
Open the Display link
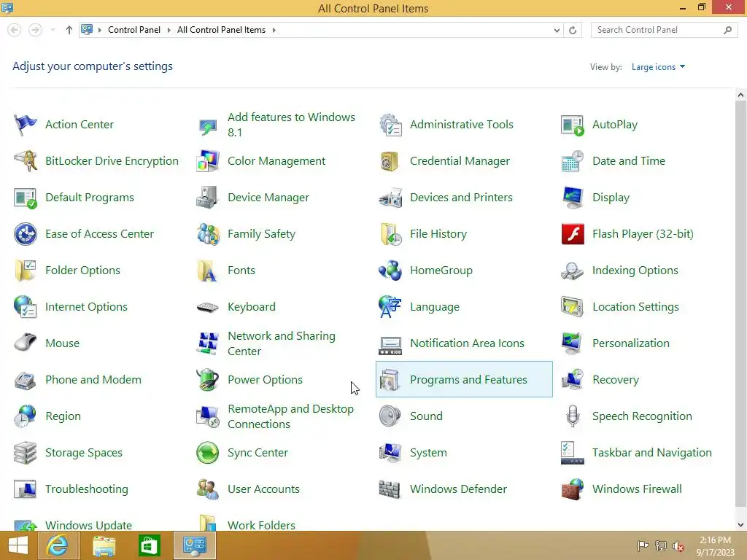tap(611, 198)
